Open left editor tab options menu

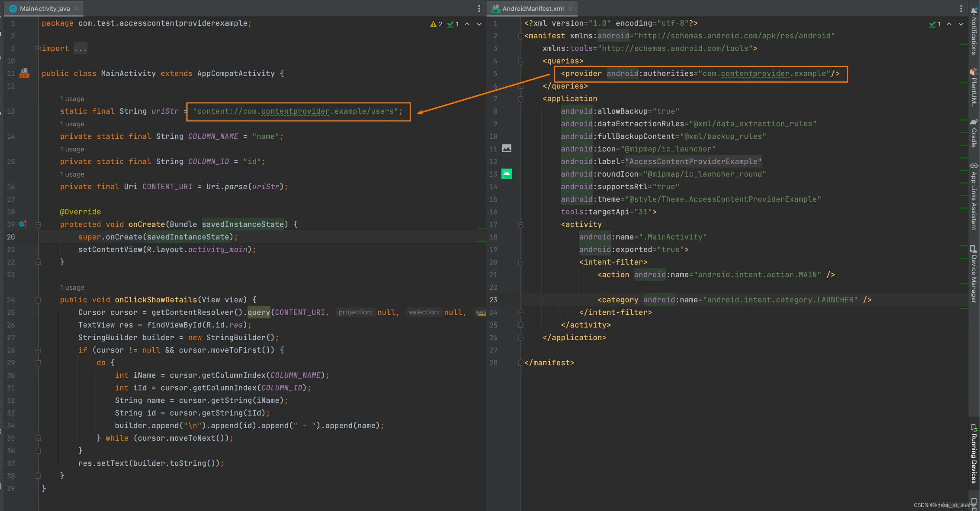pos(479,8)
